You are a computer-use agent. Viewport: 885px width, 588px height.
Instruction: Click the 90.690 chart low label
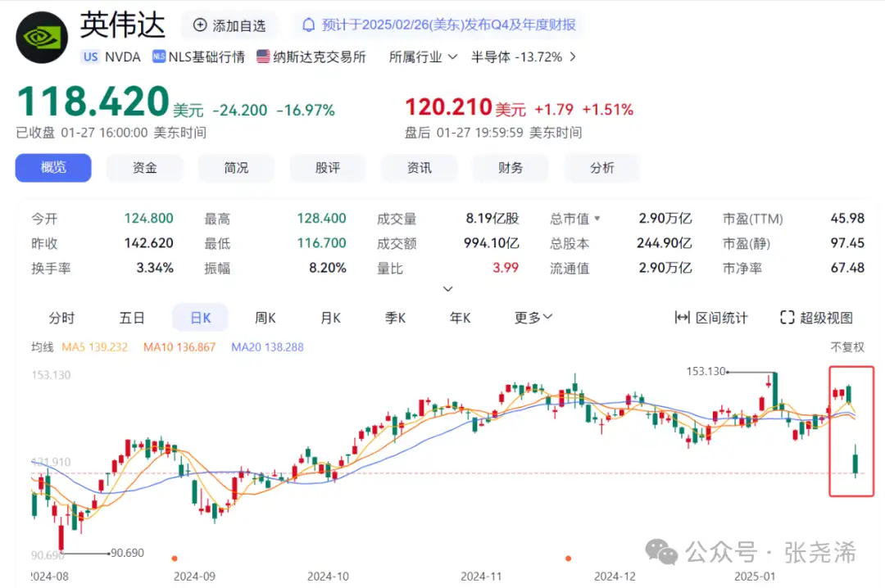127,553
